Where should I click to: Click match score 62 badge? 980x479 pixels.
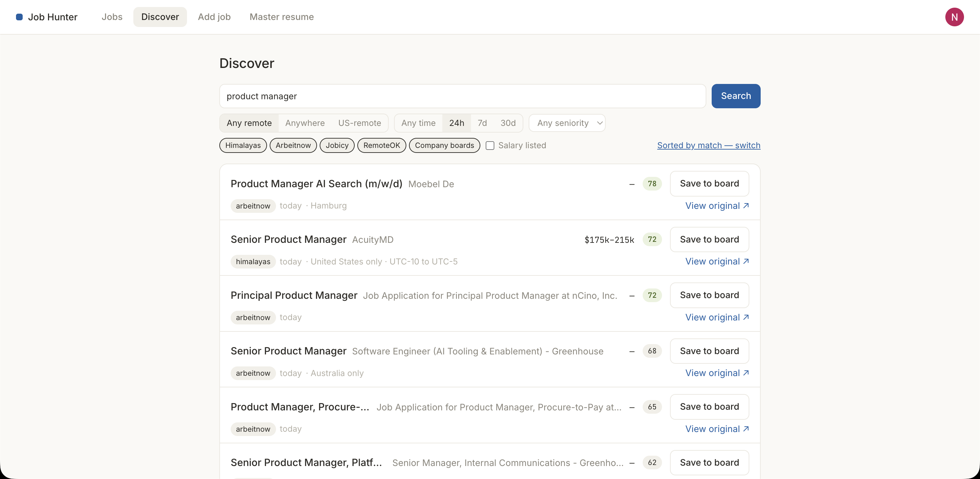[x=652, y=463]
